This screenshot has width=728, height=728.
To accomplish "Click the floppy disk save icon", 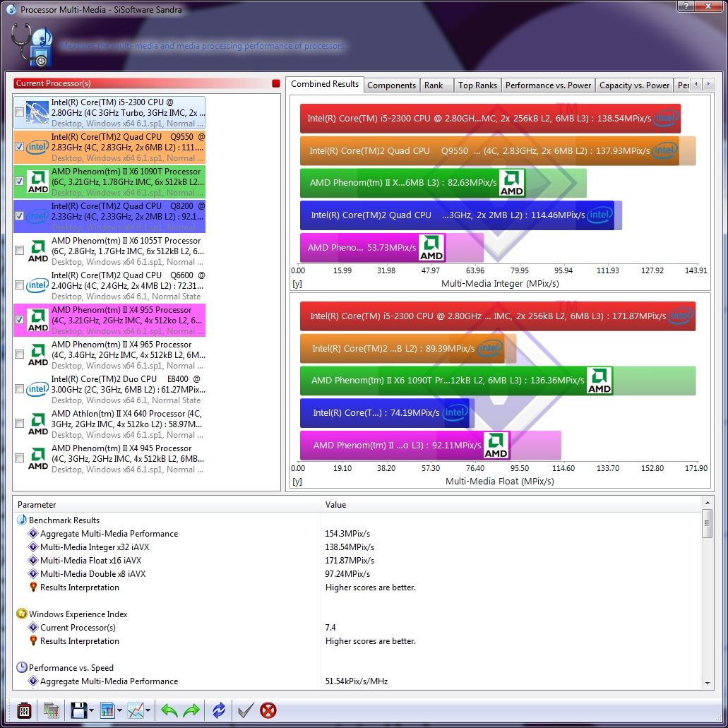I will [78, 710].
